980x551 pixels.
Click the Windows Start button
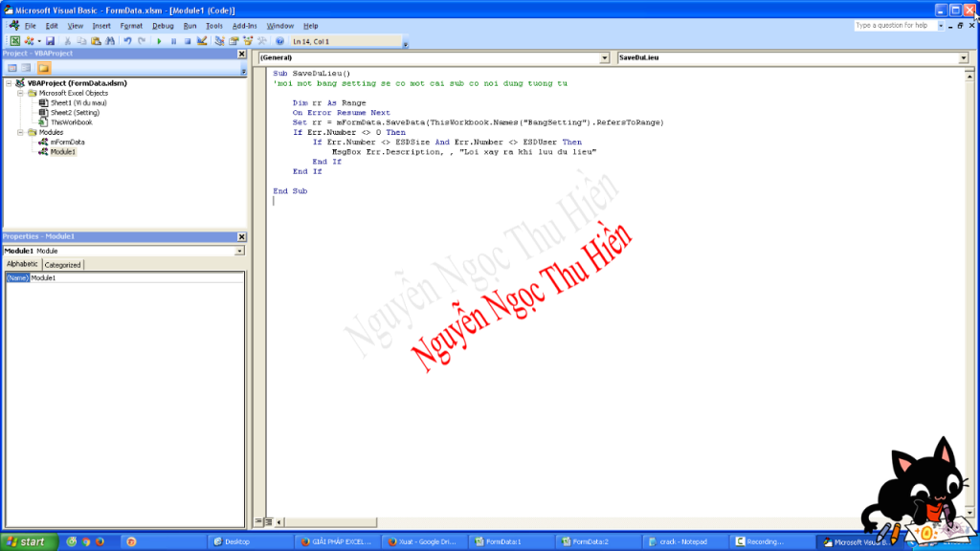click(27, 541)
